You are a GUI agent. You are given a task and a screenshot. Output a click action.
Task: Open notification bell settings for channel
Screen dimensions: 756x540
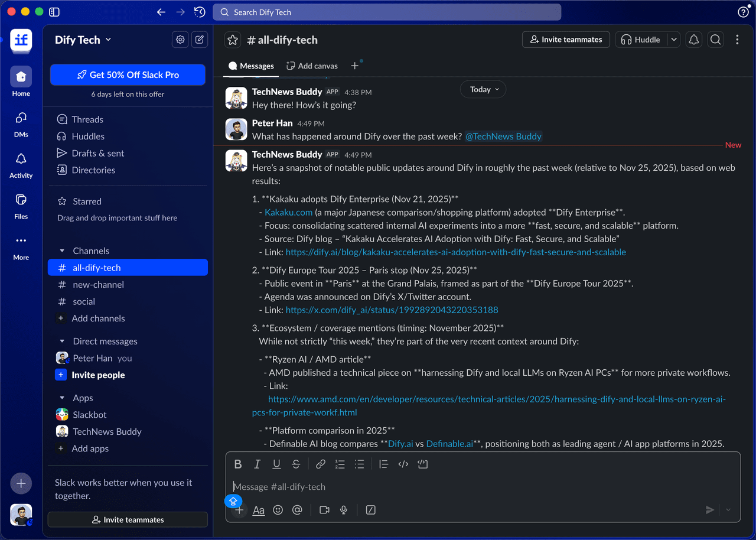click(x=694, y=40)
